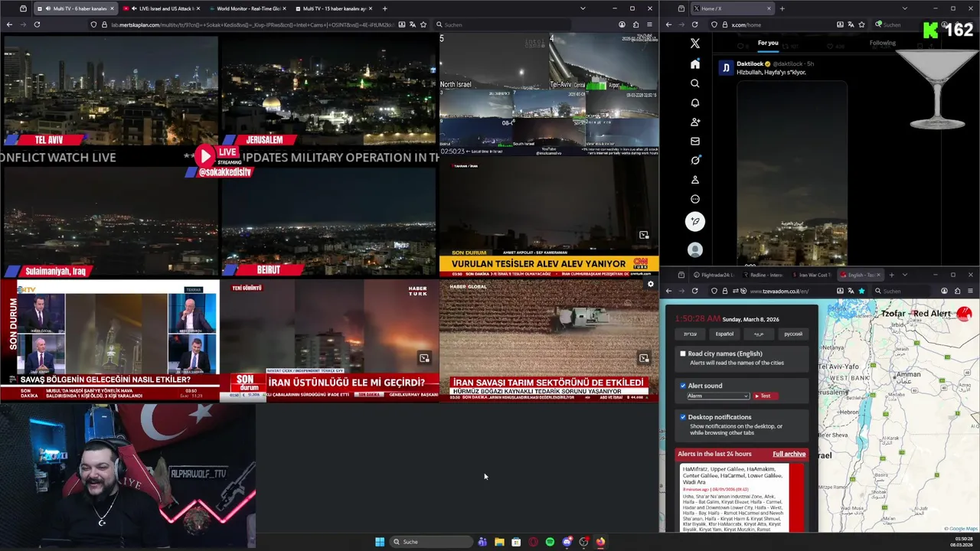
Task: Click picture-in-picture icon on Habertürk tile
Action: tap(424, 358)
